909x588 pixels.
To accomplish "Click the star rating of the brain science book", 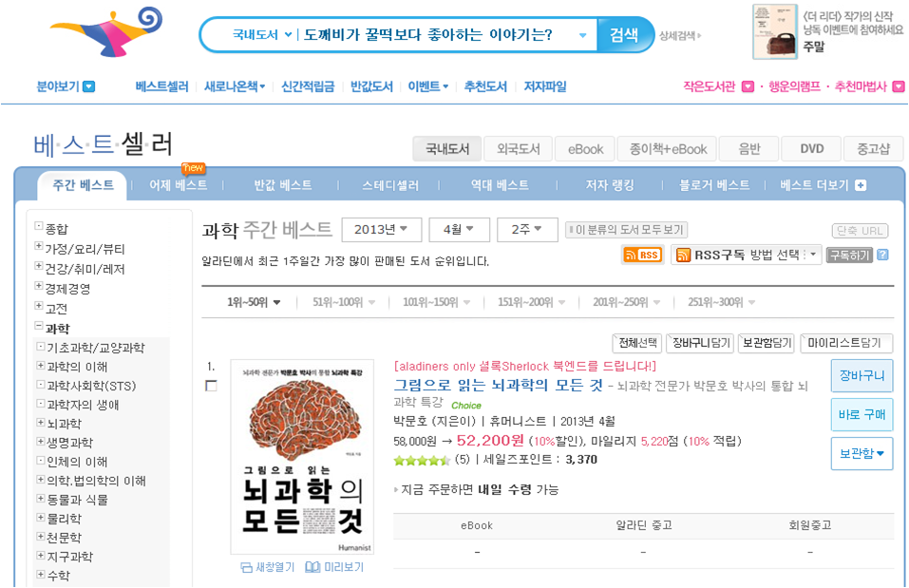I will point(418,460).
